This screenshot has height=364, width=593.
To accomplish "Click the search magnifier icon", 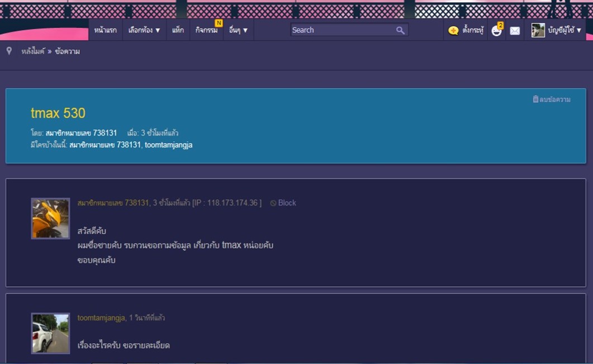I will [x=400, y=30].
